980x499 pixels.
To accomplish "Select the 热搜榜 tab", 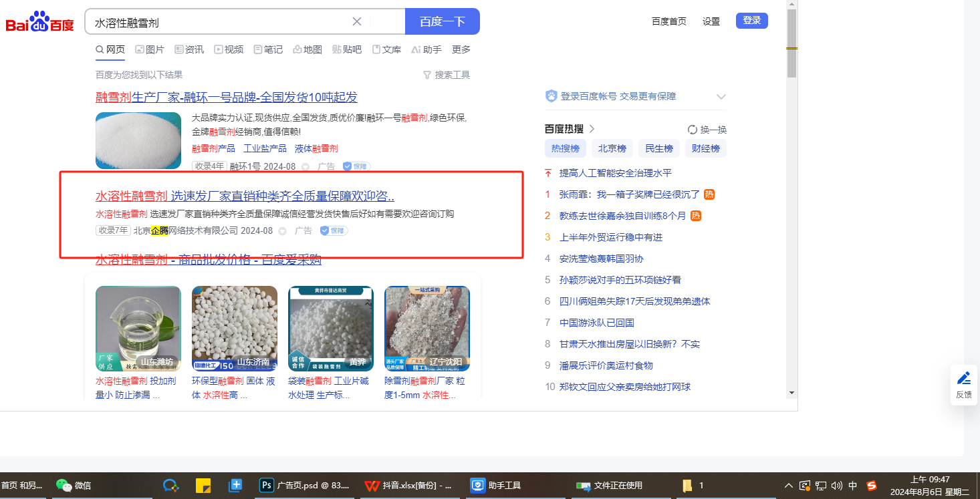I will click(x=566, y=148).
